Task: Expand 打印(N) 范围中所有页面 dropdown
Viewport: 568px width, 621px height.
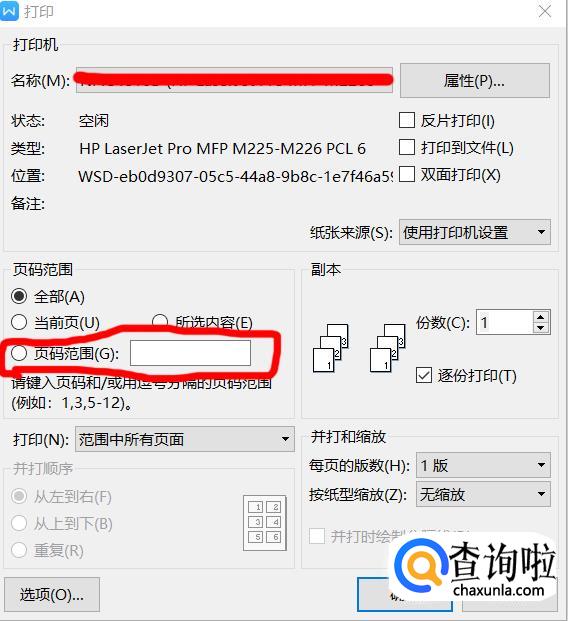Action: (x=185, y=439)
